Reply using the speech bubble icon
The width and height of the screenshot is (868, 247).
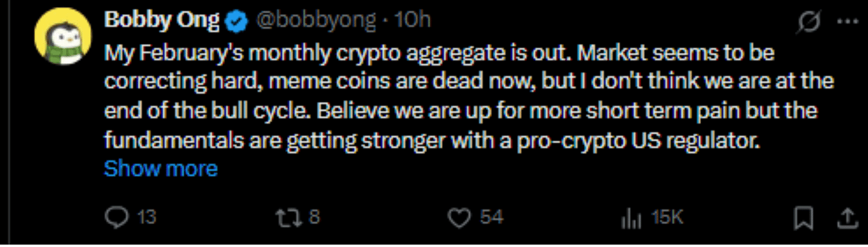116,218
